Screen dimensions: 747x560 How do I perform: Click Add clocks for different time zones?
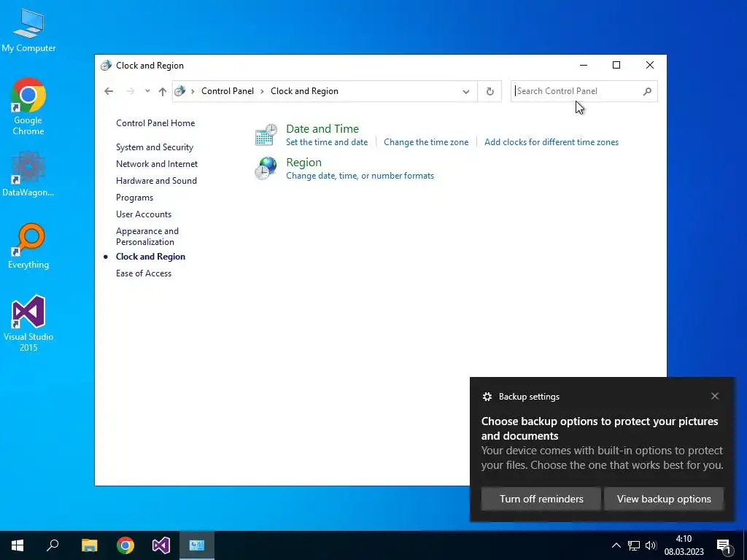tap(551, 142)
